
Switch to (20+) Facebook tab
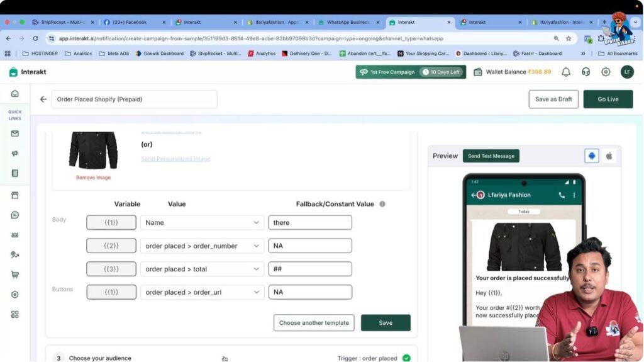135,22
